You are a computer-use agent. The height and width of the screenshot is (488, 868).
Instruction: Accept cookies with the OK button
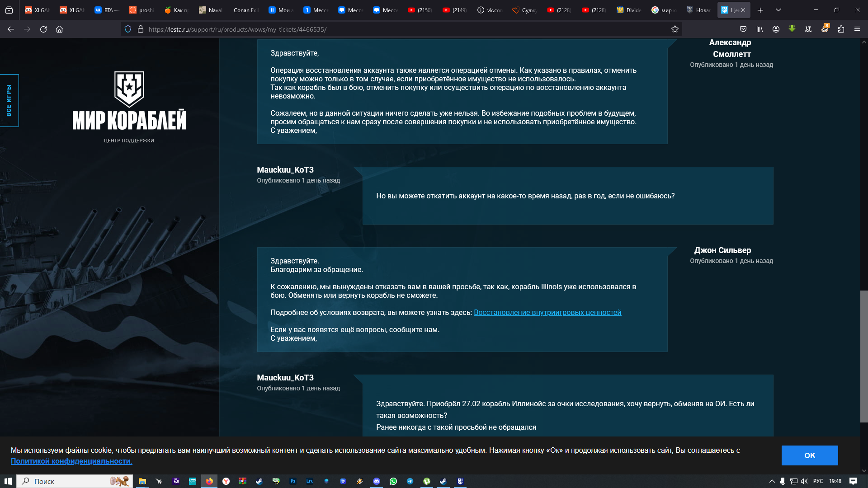point(810,455)
